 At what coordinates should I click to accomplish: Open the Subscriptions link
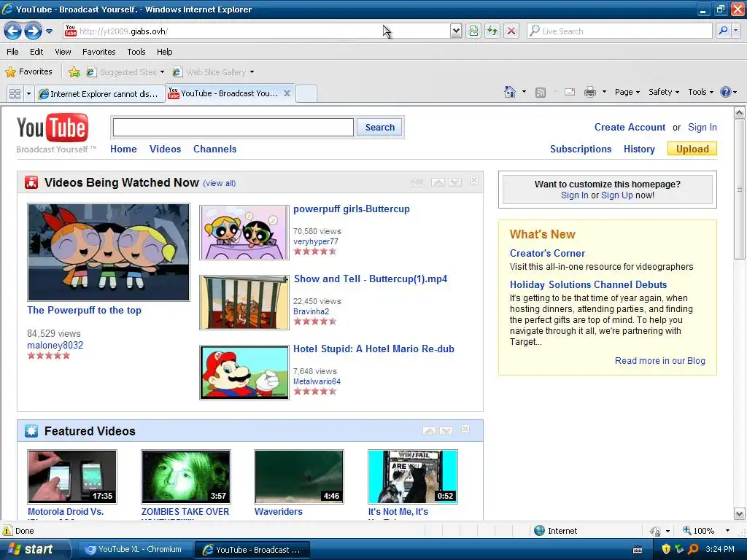tap(580, 149)
